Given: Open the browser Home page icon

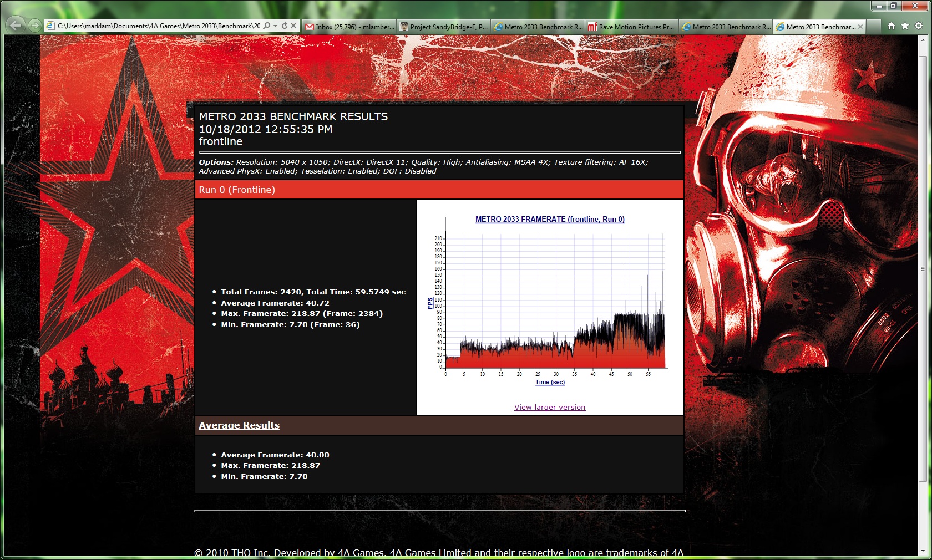Looking at the screenshot, I should coord(891,26).
